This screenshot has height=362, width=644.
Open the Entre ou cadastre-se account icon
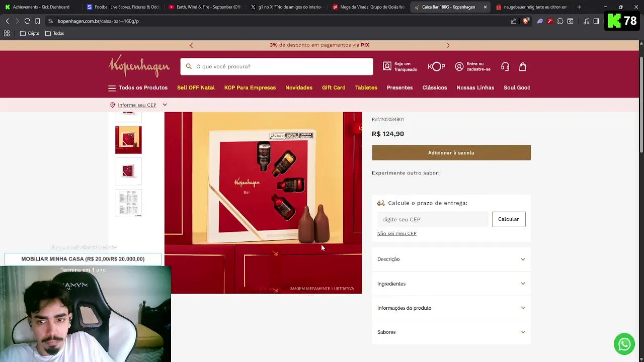(459, 66)
